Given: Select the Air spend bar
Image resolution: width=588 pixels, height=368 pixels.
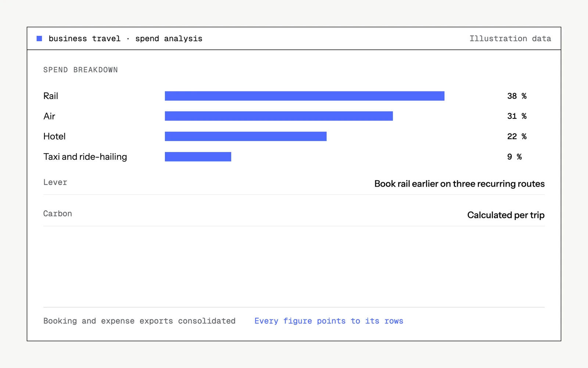Looking at the screenshot, I should (279, 116).
